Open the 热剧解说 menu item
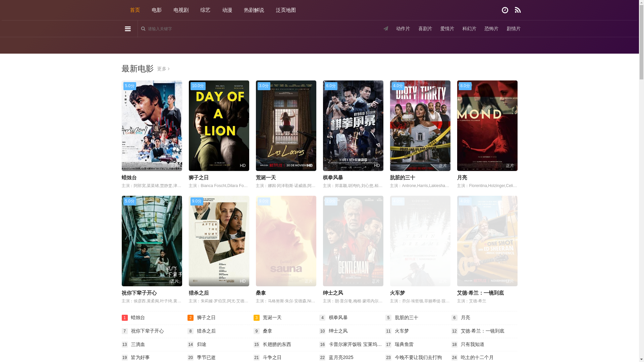The width and height of the screenshot is (644, 362). (254, 10)
